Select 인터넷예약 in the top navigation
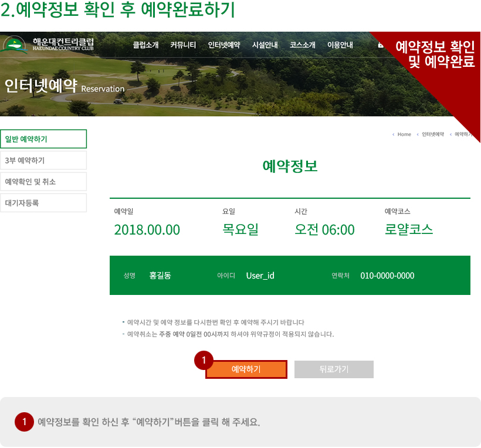Viewport: 481px width, 448px height. [223, 45]
